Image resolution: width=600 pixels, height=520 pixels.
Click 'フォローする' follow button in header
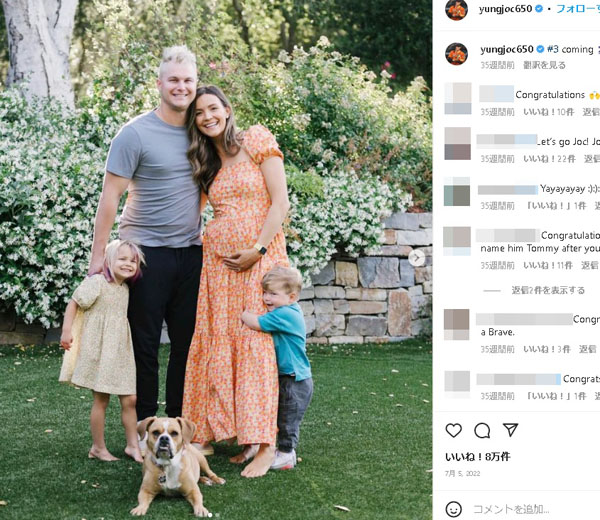[577, 9]
